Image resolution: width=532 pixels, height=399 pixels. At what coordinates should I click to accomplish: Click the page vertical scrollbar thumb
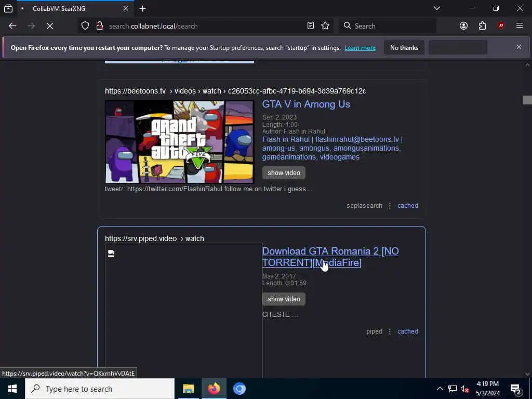coord(527,100)
